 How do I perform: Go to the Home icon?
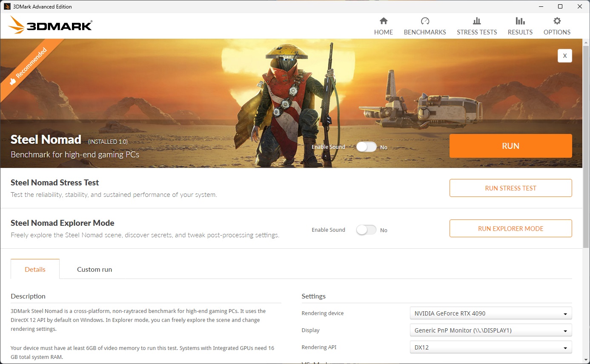click(x=384, y=21)
